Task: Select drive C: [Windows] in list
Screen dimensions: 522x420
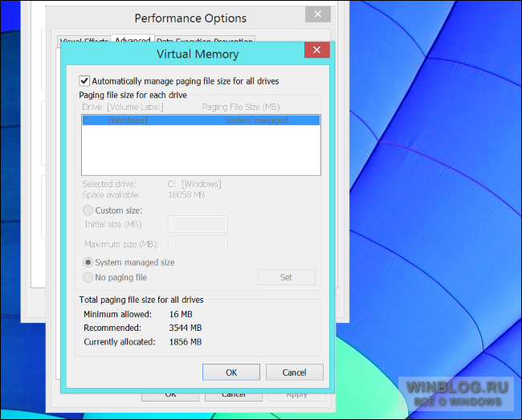Action: (201, 120)
